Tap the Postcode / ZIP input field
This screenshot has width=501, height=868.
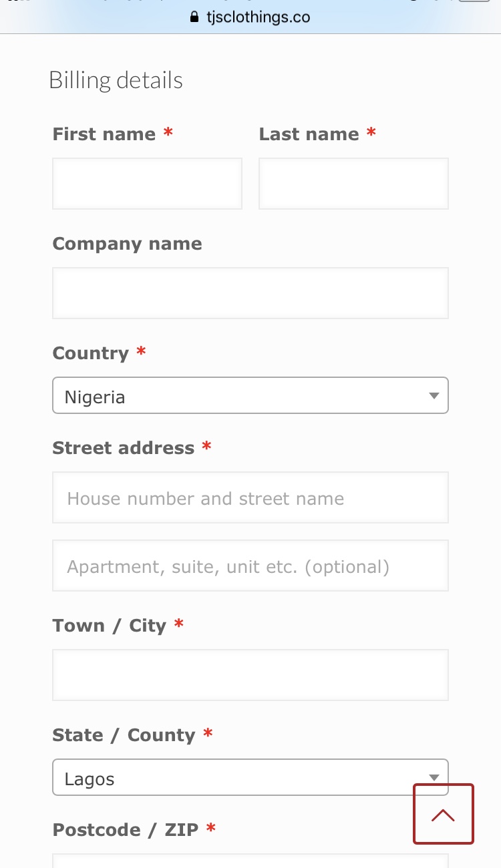251,861
